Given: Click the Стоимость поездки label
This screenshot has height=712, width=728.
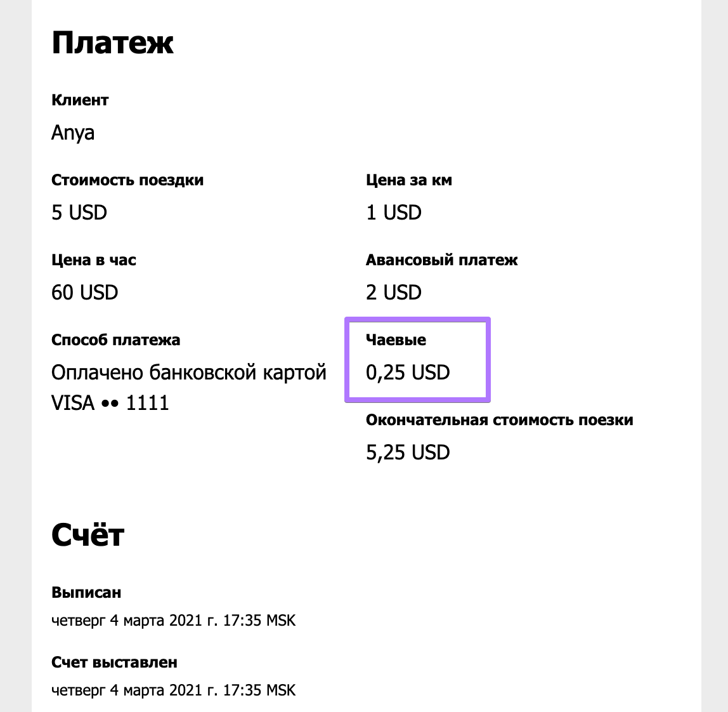Looking at the screenshot, I should pos(127,180).
